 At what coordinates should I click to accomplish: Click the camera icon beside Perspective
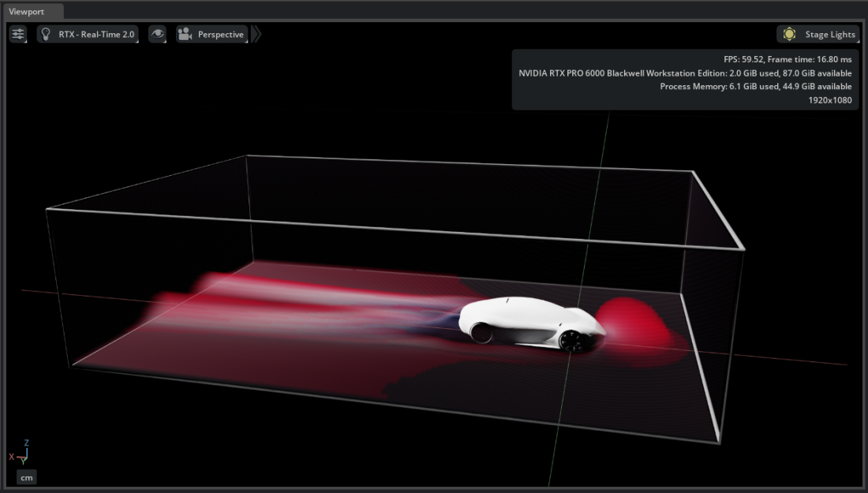(x=185, y=34)
